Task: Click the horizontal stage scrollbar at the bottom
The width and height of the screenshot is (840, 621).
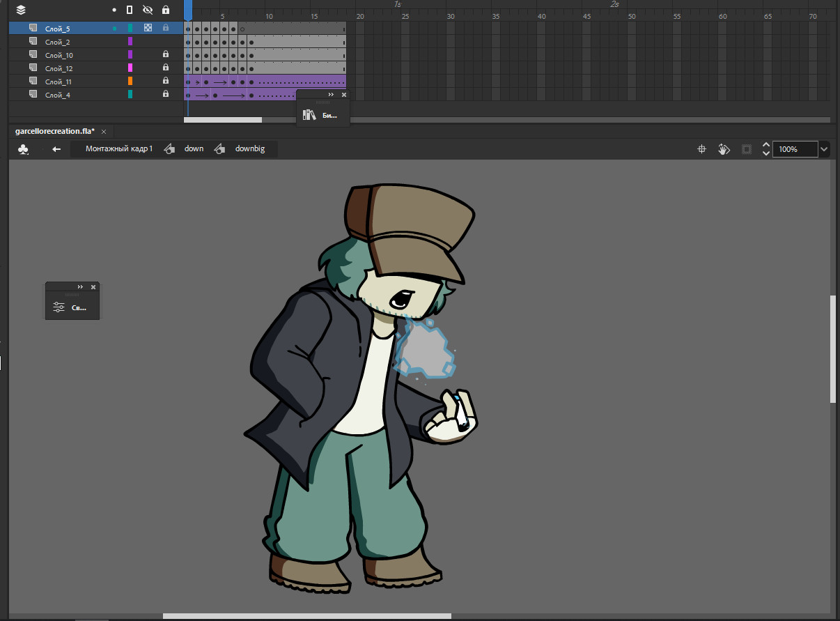Action: tap(306, 615)
